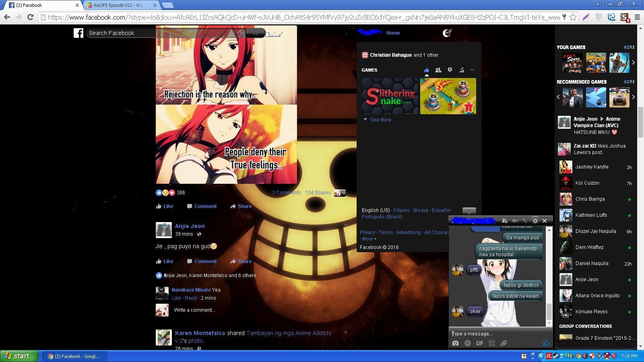Add friends to chat icon

(x=504, y=220)
